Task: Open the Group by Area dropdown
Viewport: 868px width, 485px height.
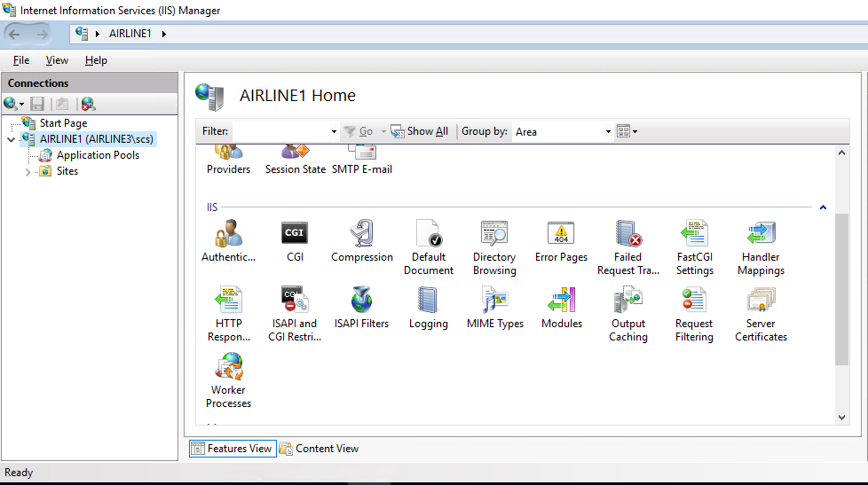Action: (x=608, y=131)
